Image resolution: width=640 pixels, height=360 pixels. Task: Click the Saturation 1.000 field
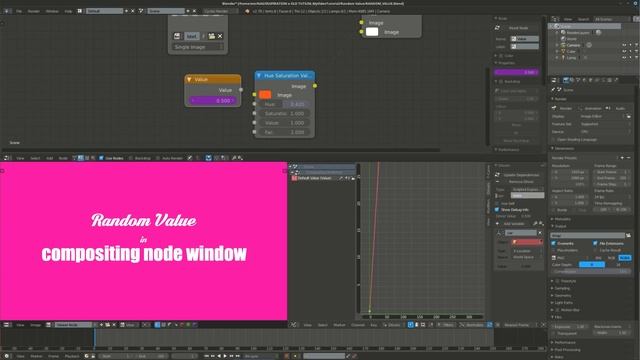[x=284, y=113]
